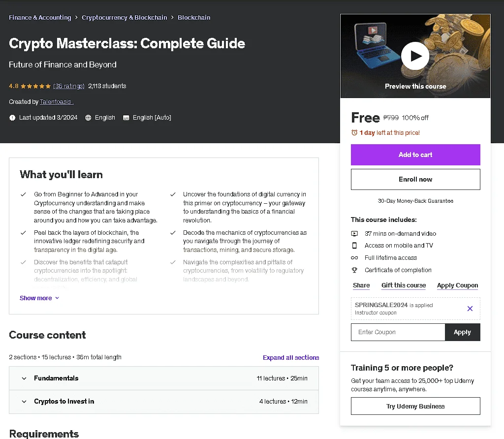The height and width of the screenshot is (439, 504).
Task: Click the trophy icon for Certificate of completion
Action: [x=354, y=270]
